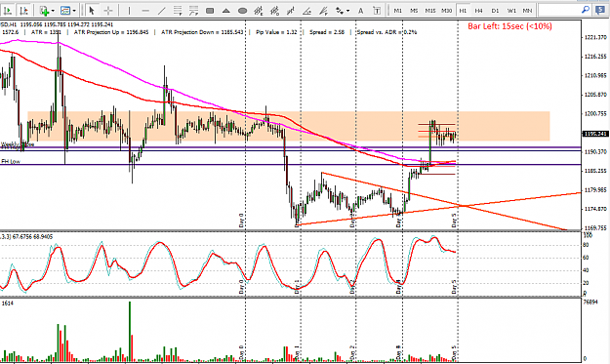
Task: Select the Crosshair tool
Action: click(108, 11)
